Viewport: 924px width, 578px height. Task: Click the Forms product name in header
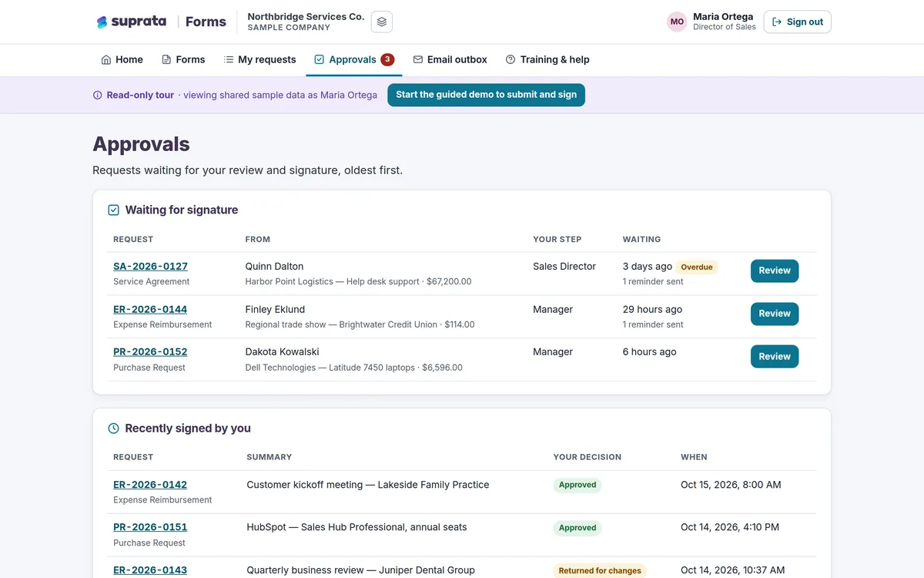tap(206, 22)
